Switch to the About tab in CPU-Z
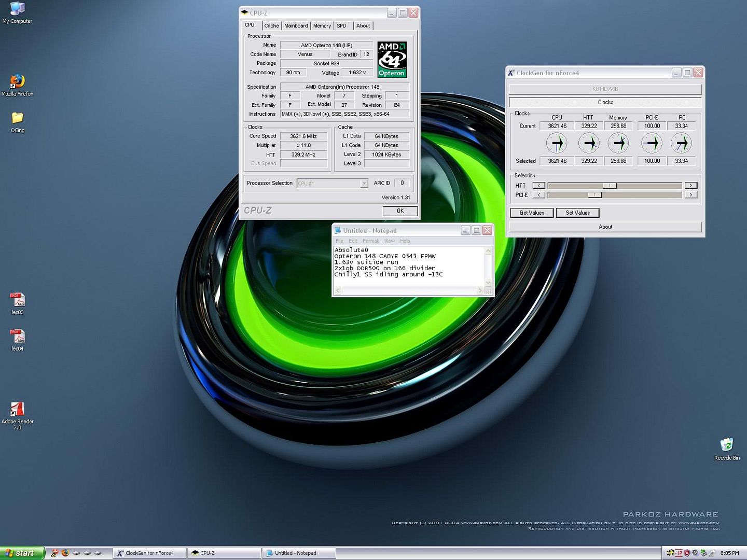The image size is (747, 560). [363, 25]
